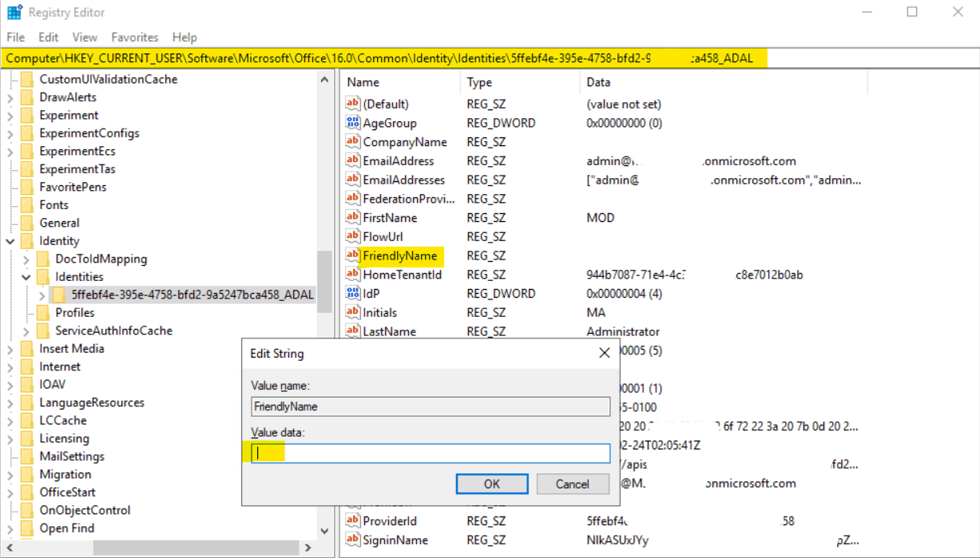Collapse the Identity tree node
Screen dimensions: 980x558
[x=10, y=241]
